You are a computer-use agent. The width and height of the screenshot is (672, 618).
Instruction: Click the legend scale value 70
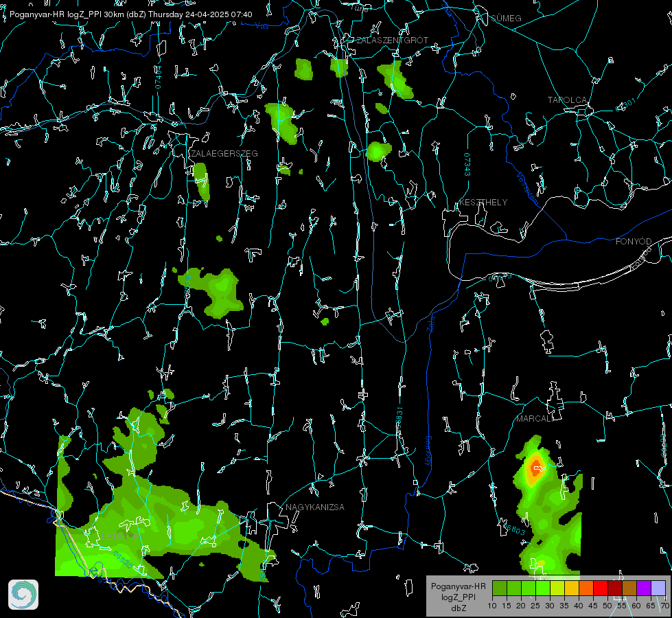click(x=665, y=606)
